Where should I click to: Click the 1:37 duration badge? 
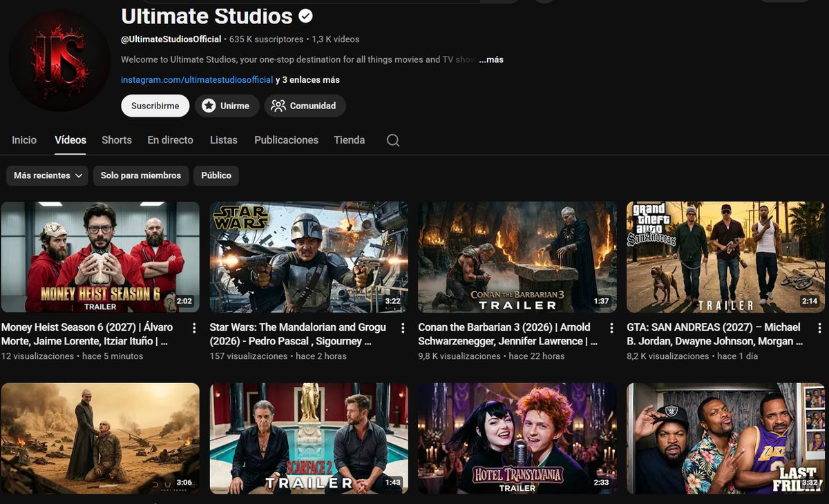tap(601, 301)
